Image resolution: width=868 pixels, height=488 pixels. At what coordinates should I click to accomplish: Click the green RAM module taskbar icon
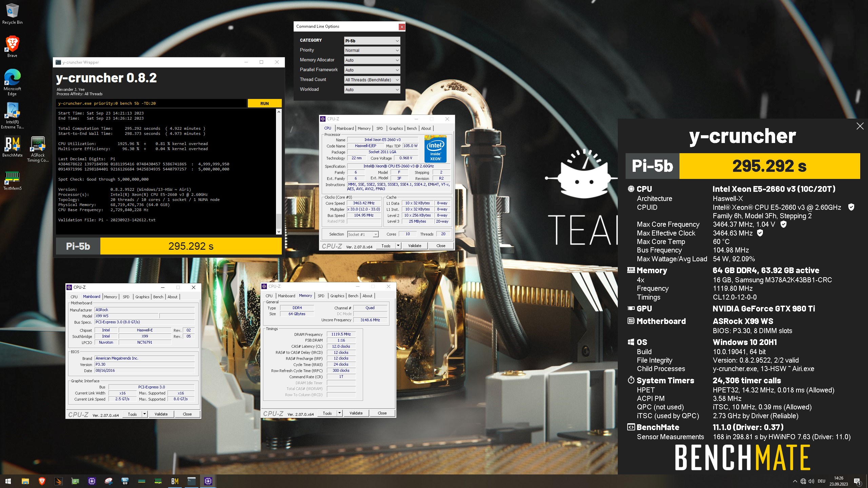[158, 481]
